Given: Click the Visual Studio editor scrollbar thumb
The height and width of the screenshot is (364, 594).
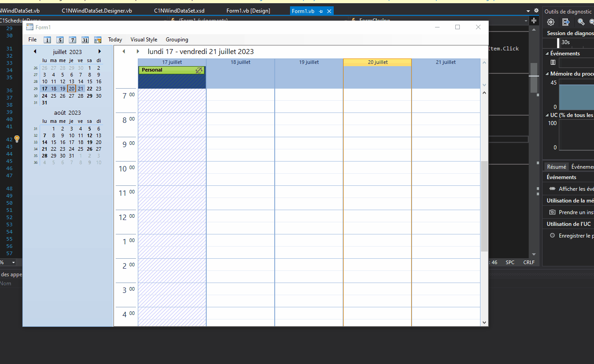Looking at the screenshot, I should [x=534, y=77].
